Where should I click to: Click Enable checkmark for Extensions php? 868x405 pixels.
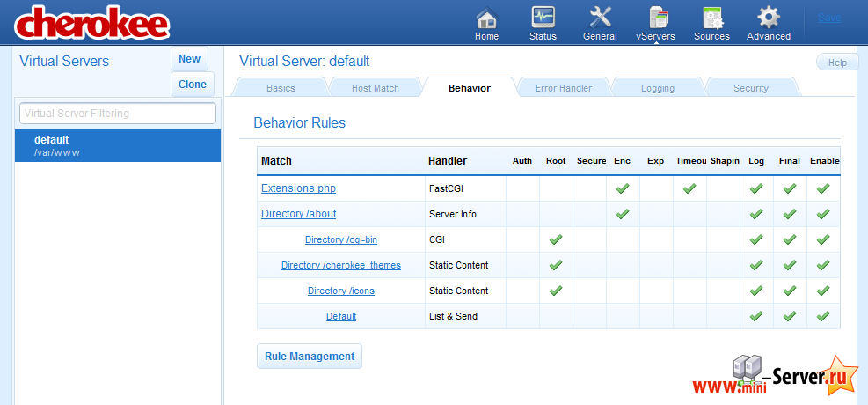pyautogui.click(x=823, y=189)
